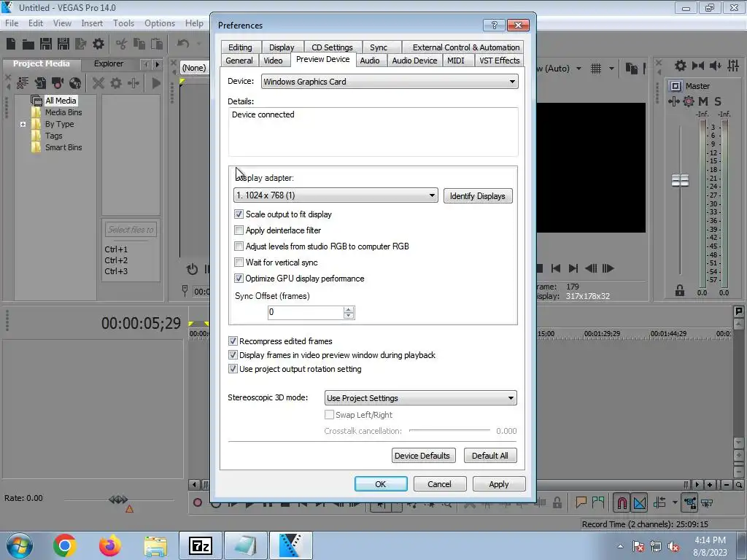Click the Paste clipboard icon in main toolbar
The width and height of the screenshot is (747, 560).
pos(157,44)
